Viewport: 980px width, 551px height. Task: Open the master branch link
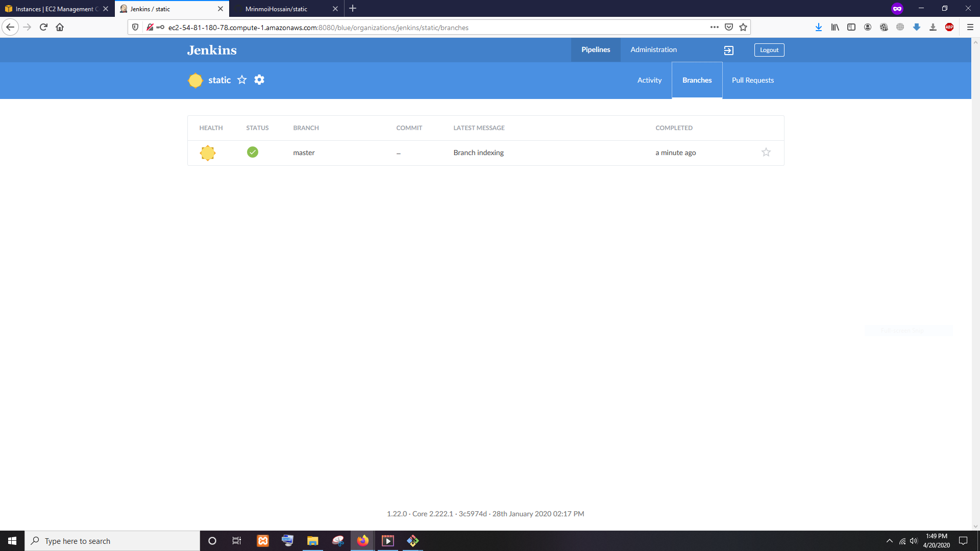(304, 153)
